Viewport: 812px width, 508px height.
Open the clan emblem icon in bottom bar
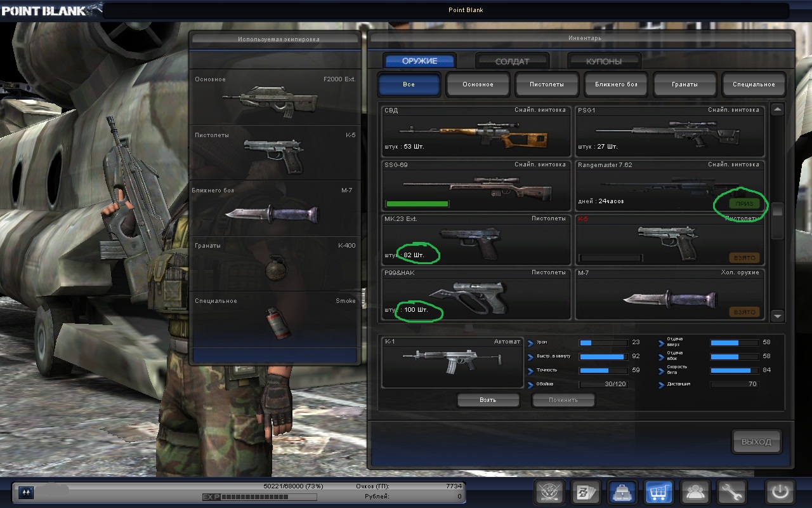(x=549, y=491)
